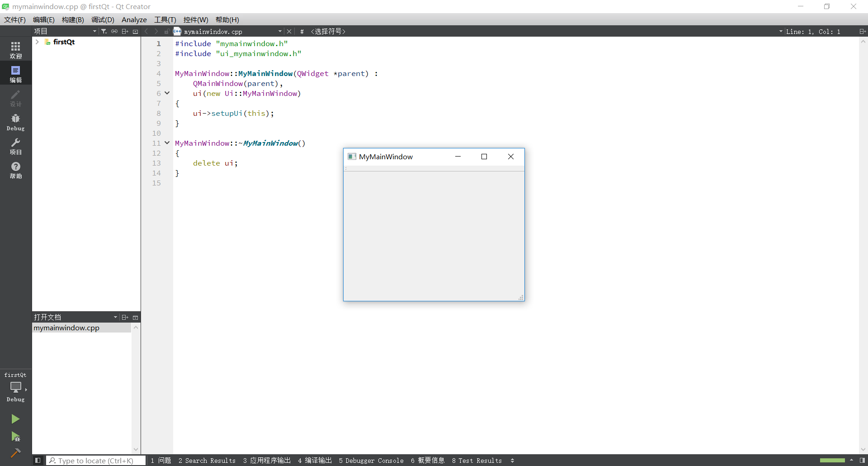This screenshot has width=868, height=466.
Task: Expand the firstQt project tree node
Action: tap(37, 42)
